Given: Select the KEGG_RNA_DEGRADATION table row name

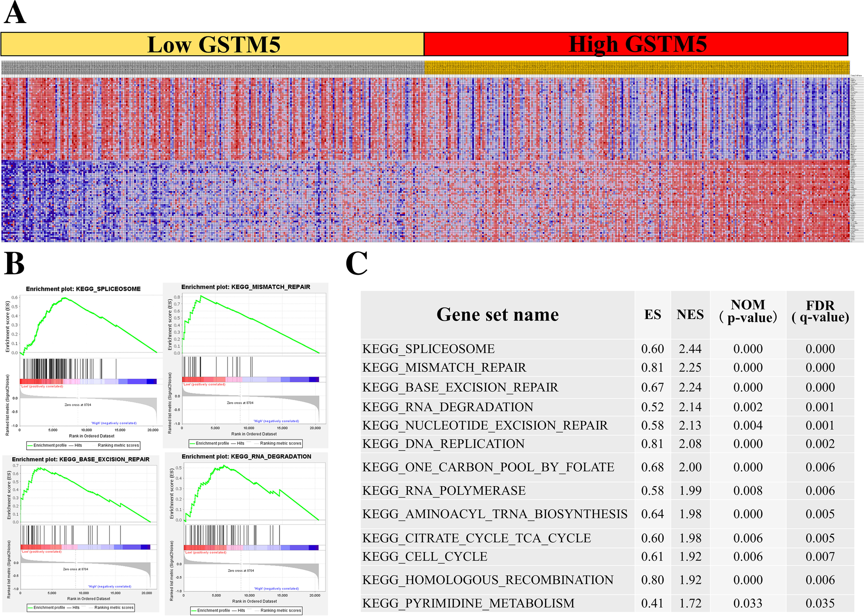Looking at the screenshot, I should click(x=448, y=407).
